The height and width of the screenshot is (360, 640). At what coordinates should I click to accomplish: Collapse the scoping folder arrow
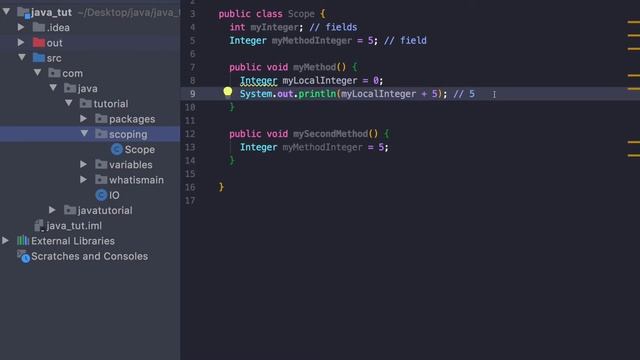[x=84, y=133]
